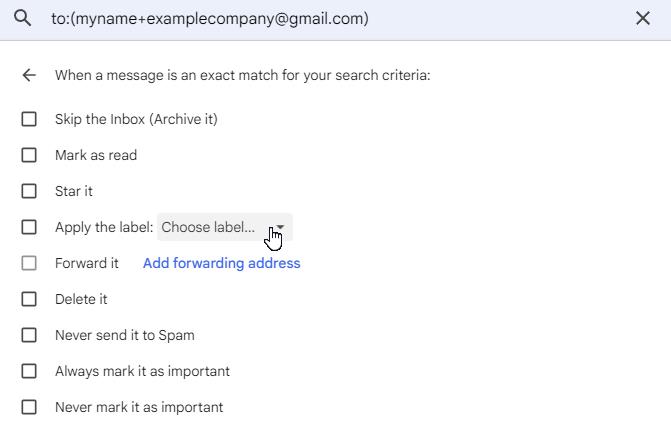Go back using the left arrow icon
Viewport: 671px width, 423px height.
pos(29,75)
